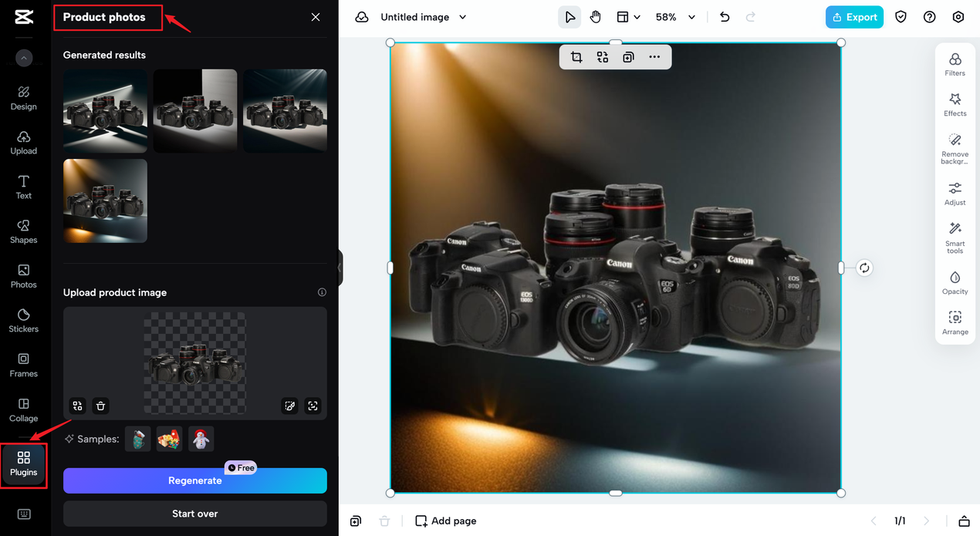Image resolution: width=980 pixels, height=536 pixels.
Task: Choose the gift boxes sample image
Action: pos(170,439)
